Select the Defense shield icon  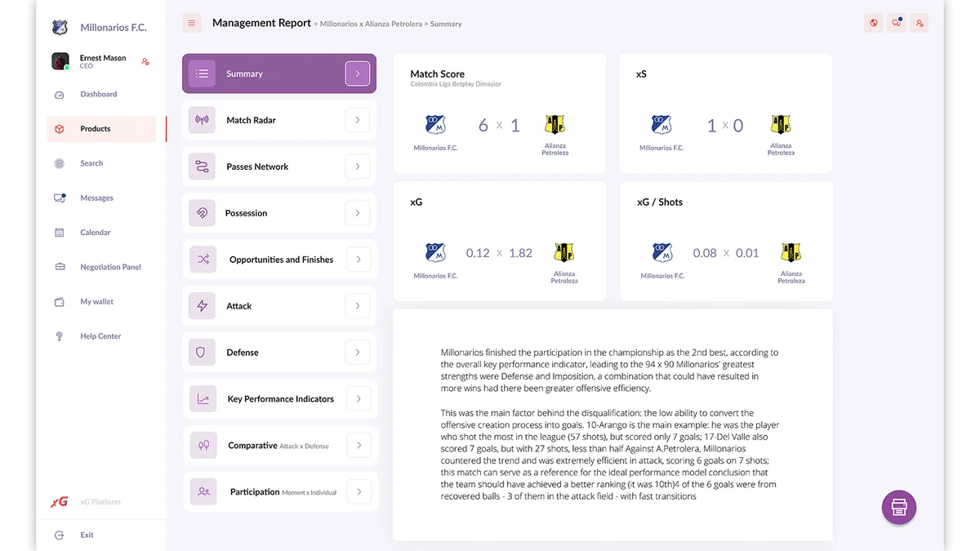(x=202, y=352)
